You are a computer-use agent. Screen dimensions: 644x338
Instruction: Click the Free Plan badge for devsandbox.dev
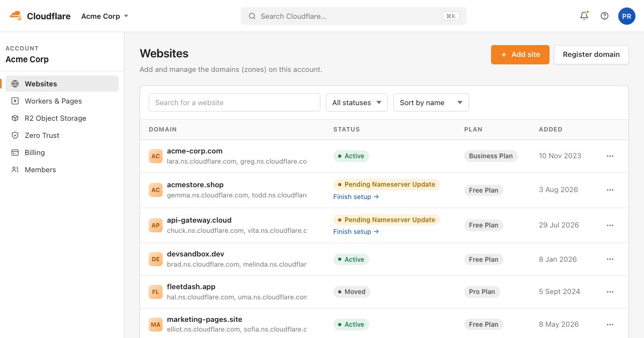pyautogui.click(x=484, y=259)
